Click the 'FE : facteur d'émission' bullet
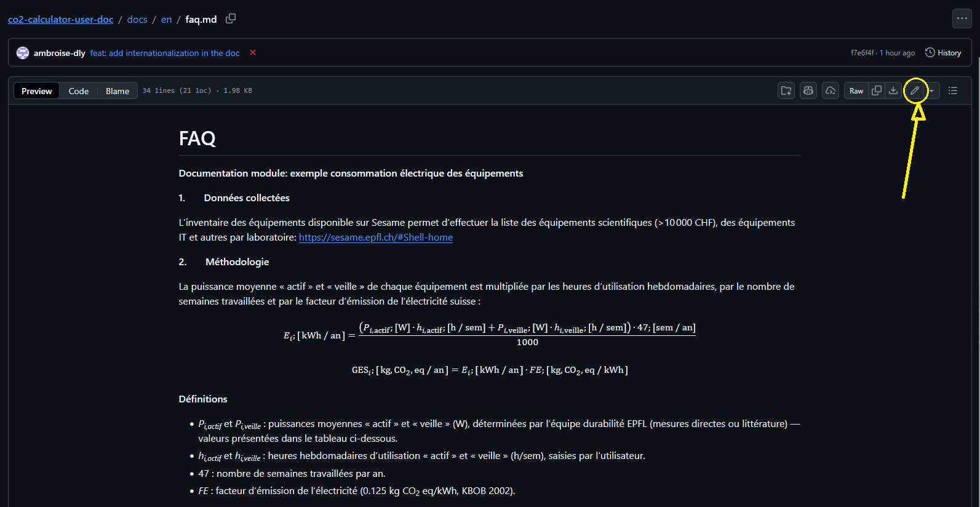Image resolution: width=980 pixels, height=507 pixels. coord(357,491)
